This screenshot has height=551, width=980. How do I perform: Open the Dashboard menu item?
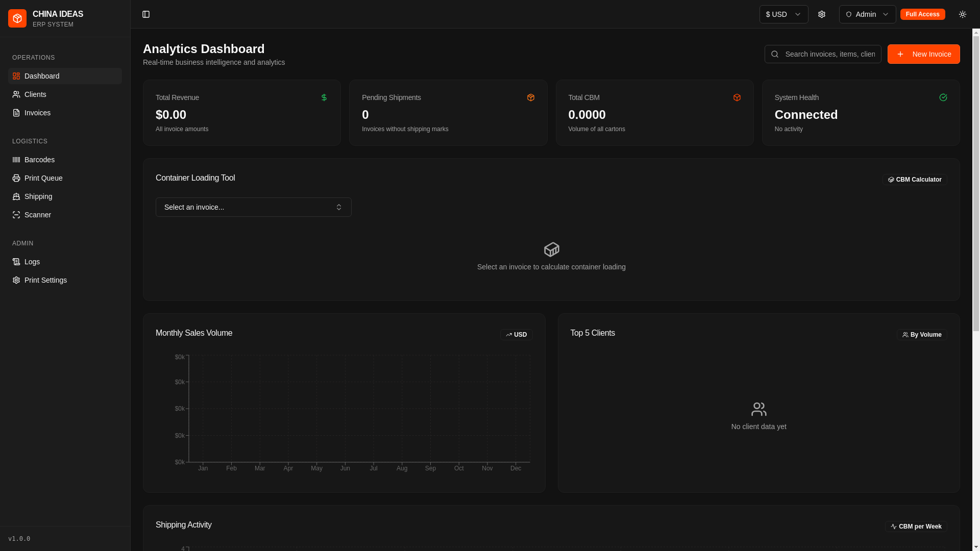coord(65,76)
